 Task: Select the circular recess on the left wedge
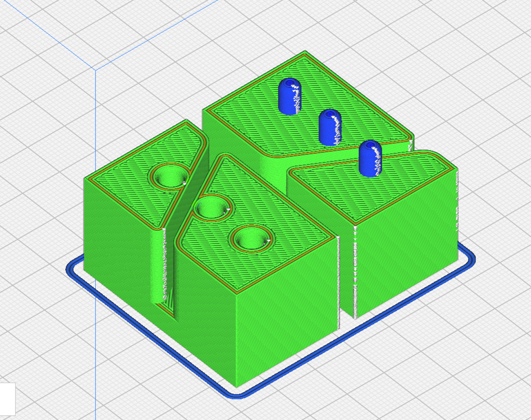[169, 176]
